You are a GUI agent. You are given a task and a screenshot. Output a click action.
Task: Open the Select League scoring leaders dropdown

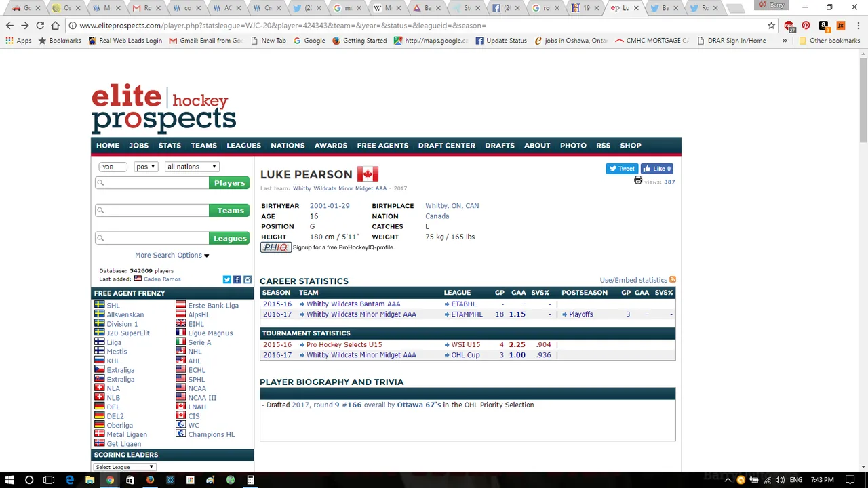coord(125,467)
